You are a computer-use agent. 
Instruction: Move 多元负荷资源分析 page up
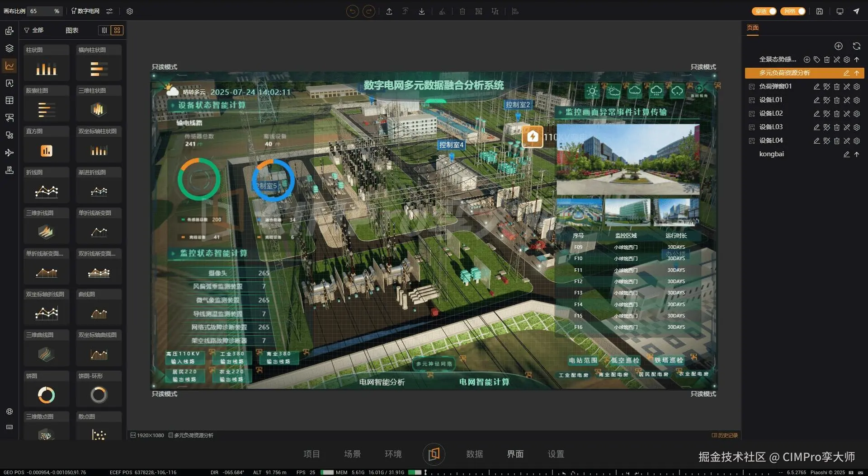[856, 73]
